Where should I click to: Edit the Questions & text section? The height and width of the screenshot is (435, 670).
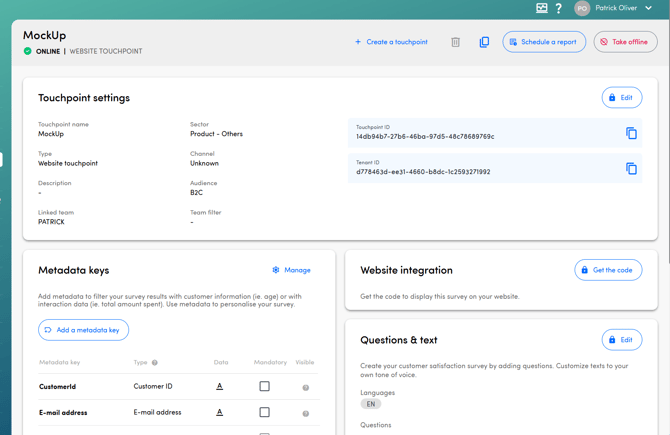pyautogui.click(x=621, y=340)
